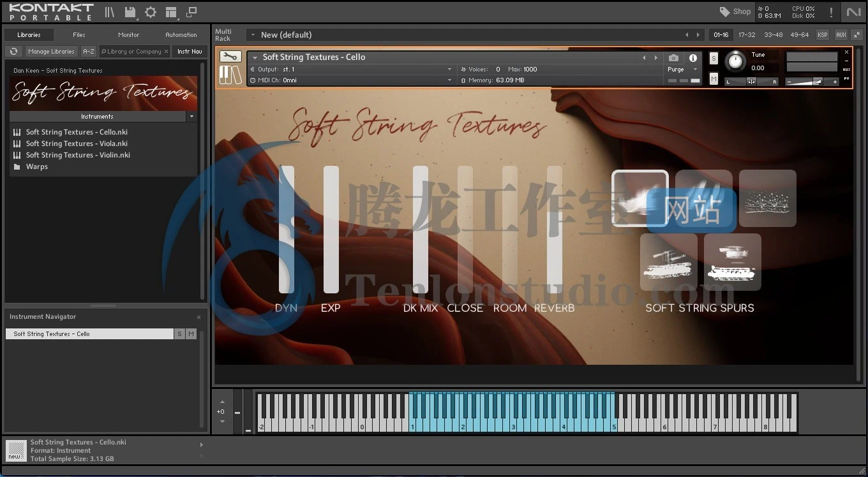Select rack page 49-64
This screenshot has width=868, height=477.
[x=799, y=35]
